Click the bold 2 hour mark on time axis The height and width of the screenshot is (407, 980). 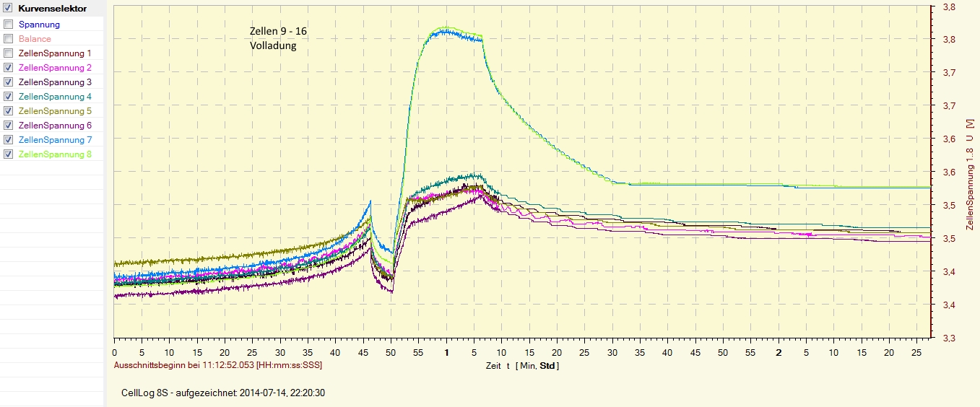(x=779, y=353)
